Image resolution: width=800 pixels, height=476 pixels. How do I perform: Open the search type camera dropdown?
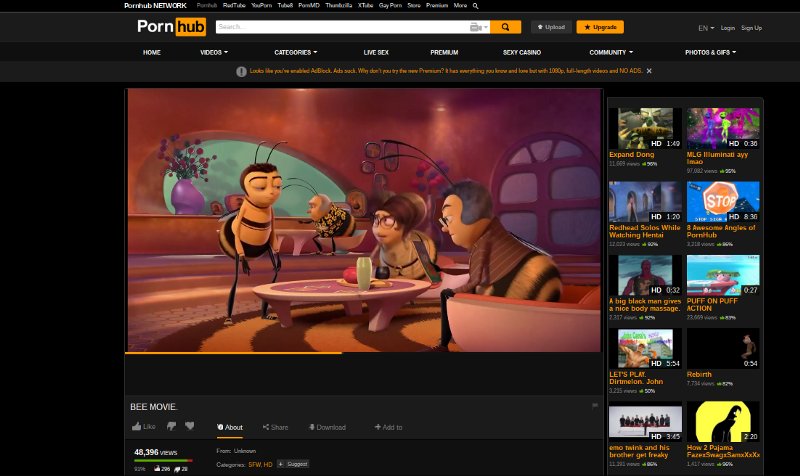[x=478, y=27]
